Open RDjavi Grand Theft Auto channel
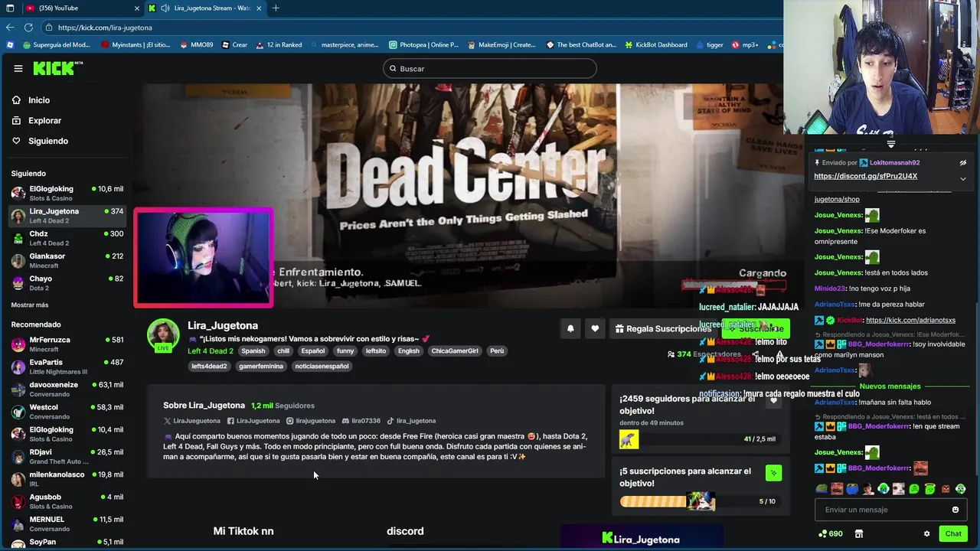The width and height of the screenshot is (980, 551). [x=67, y=456]
